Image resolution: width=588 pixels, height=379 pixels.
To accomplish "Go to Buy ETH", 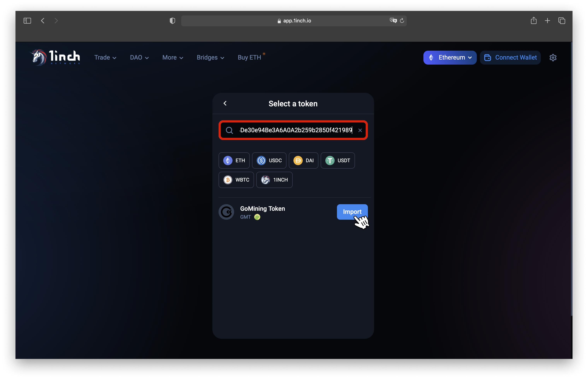I will [249, 57].
